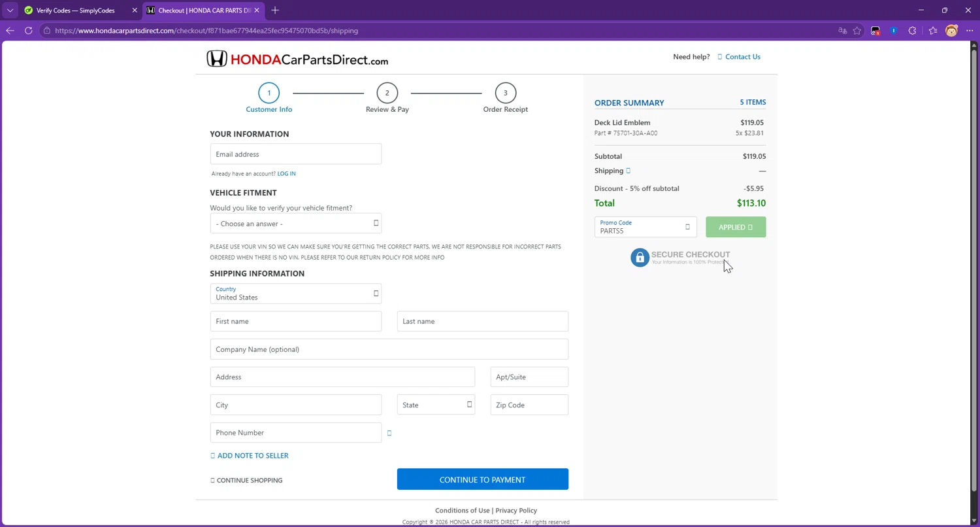Go to step 3 Order Receipt
Image resolution: width=980 pixels, height=527 pixels.
click(x=506, y=97)
